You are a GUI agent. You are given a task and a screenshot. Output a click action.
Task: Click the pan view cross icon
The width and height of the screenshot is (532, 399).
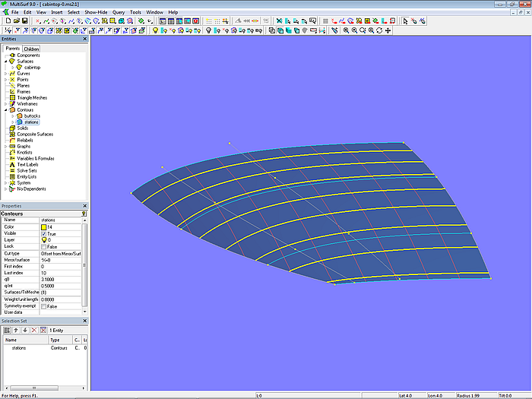pyautogui.click(x=388, y=30)
